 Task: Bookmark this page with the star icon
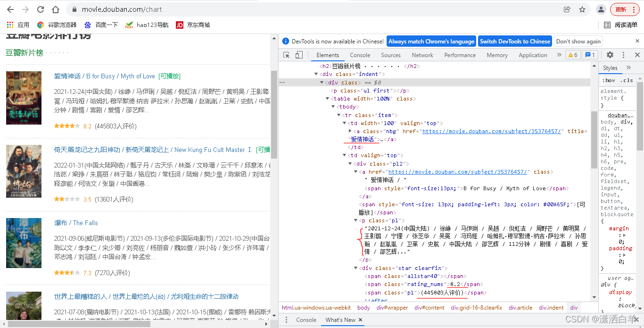582,9
